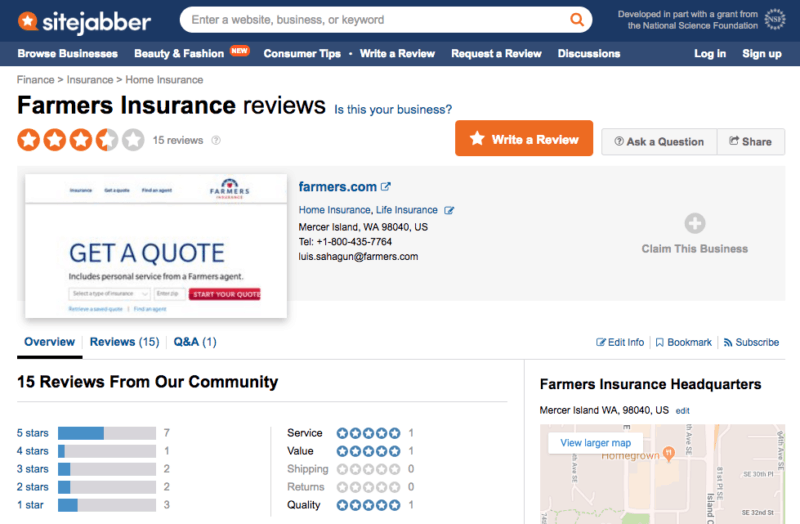Viewport: 800px width, 524px height.
Task: Click the Ask a Question button
Action: 659,142
